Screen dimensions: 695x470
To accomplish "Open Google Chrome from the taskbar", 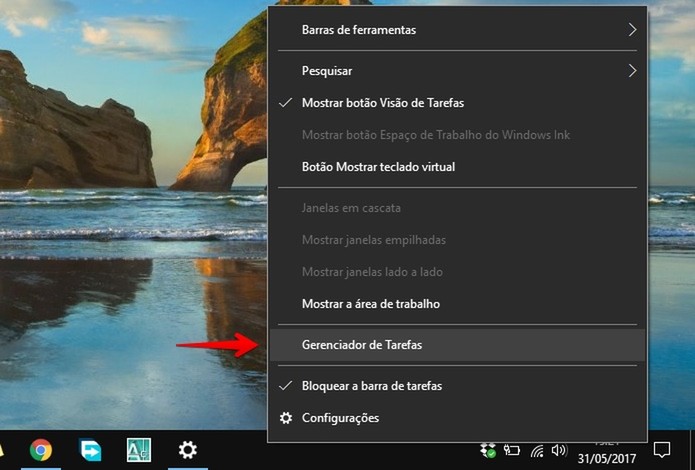I will [40, 450].
